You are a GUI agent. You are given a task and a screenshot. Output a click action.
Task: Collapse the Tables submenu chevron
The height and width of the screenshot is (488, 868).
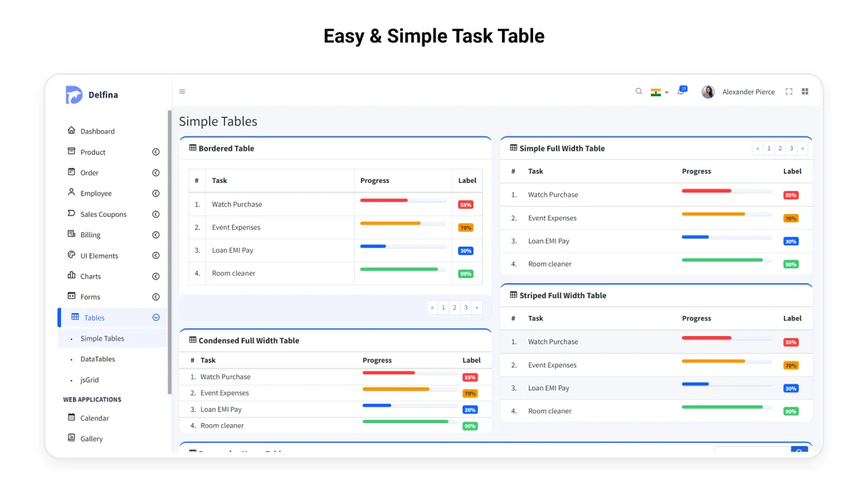[x=156, y=318]
